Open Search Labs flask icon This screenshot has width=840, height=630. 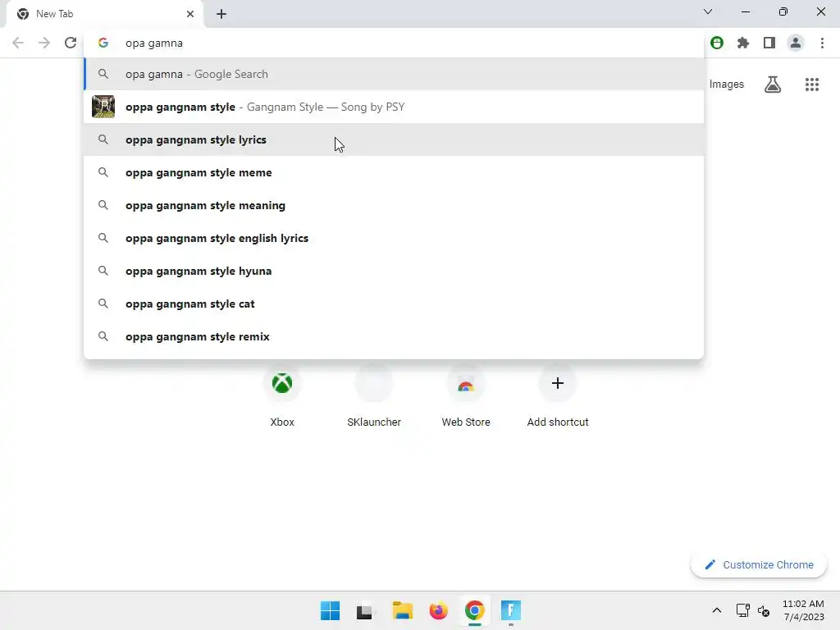tap(773, 84)
